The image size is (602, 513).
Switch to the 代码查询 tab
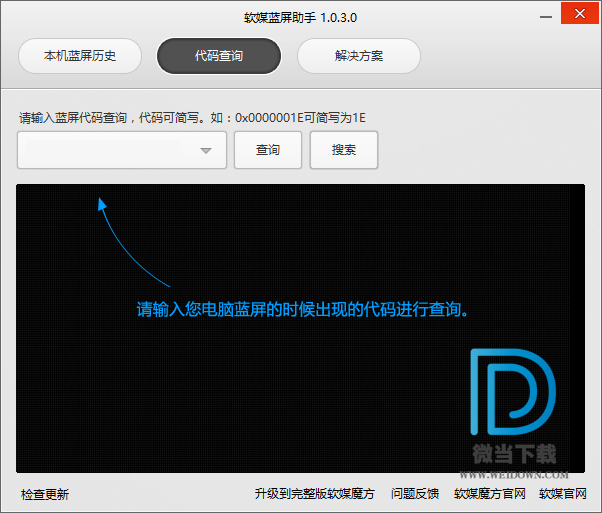pos(219,56)
